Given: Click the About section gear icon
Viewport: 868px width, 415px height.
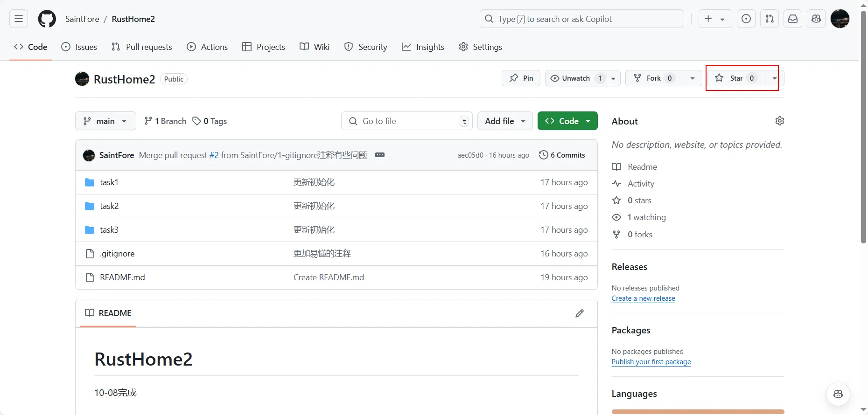Looking at the screenshot, I should 779,121.
